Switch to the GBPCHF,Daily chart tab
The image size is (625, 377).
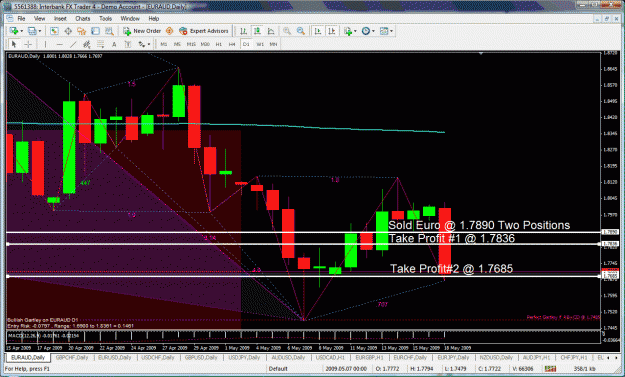[72, 357]
